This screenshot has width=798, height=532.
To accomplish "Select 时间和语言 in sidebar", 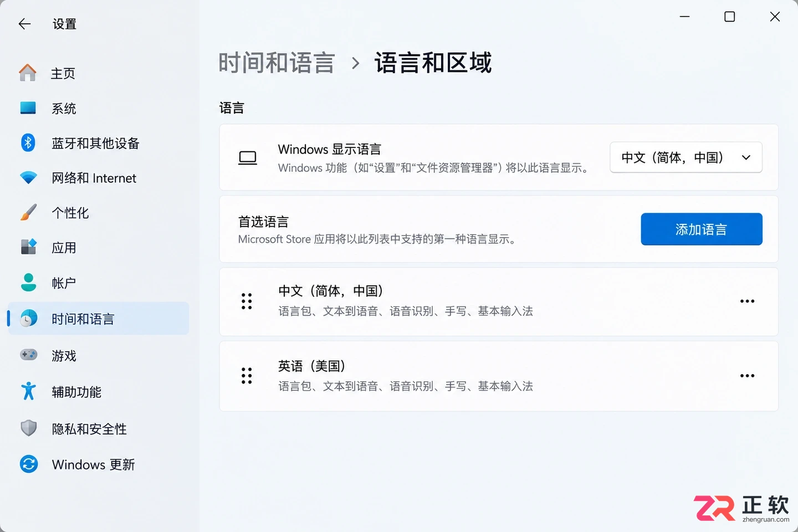I will click(x=98, y=319).
